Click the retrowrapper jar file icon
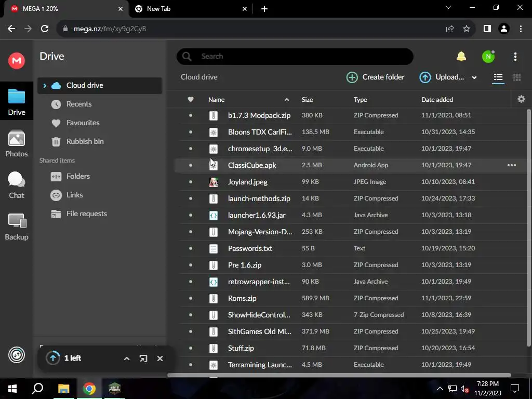 pos(213,282)
